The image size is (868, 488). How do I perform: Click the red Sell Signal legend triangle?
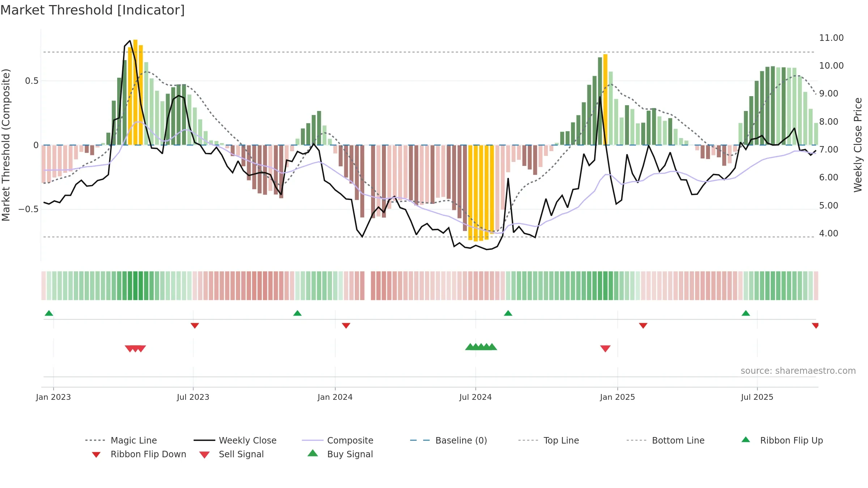click(x=204, y=455)
